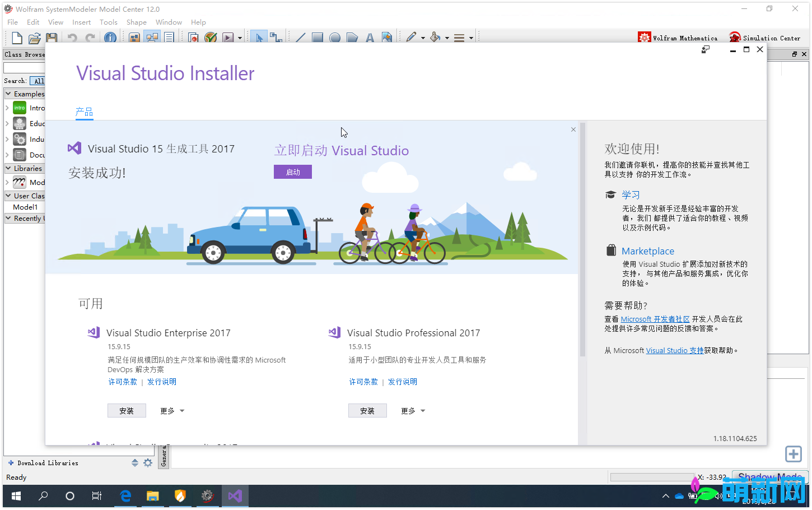
Task: Collapse the Examples section in Class Browser
Action: 8,94
